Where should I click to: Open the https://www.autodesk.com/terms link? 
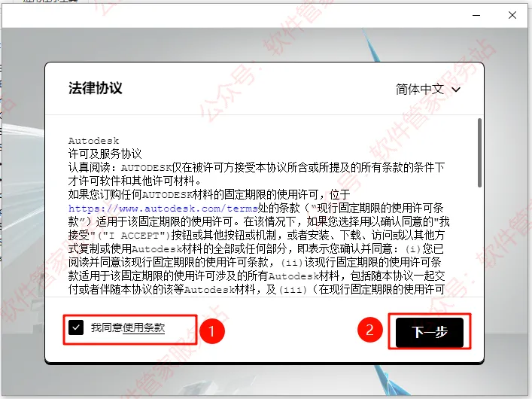point(163,208)
